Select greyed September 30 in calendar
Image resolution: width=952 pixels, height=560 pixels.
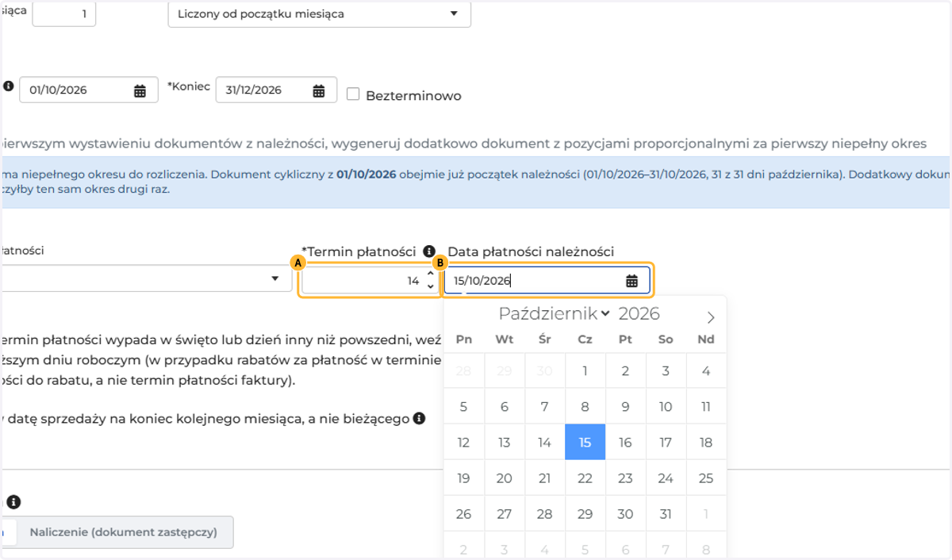(544, 370)
